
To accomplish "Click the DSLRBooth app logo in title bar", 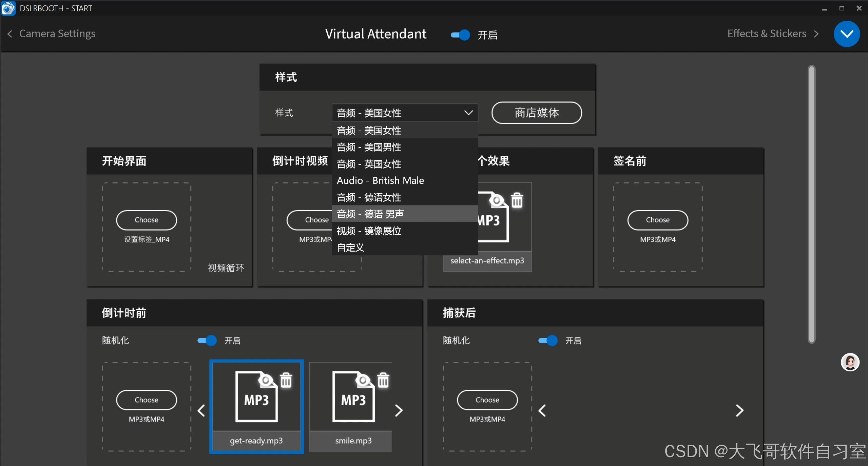I will [x=8, y=8].
